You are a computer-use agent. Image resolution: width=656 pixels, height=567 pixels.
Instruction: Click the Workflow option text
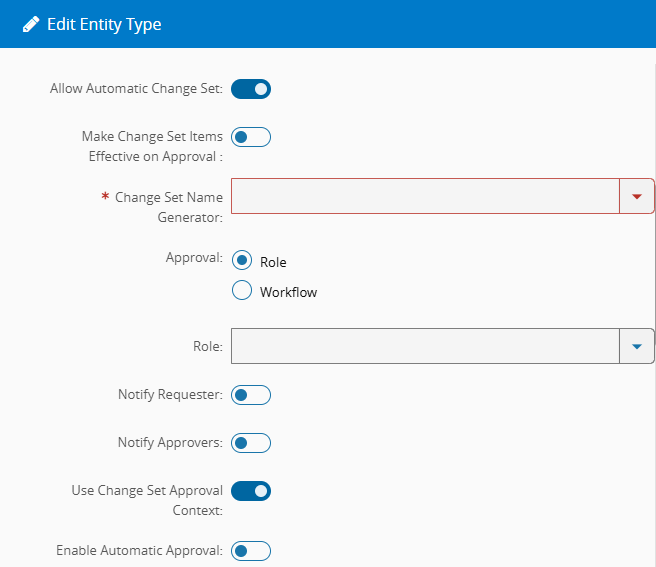[x=288, y=292]
